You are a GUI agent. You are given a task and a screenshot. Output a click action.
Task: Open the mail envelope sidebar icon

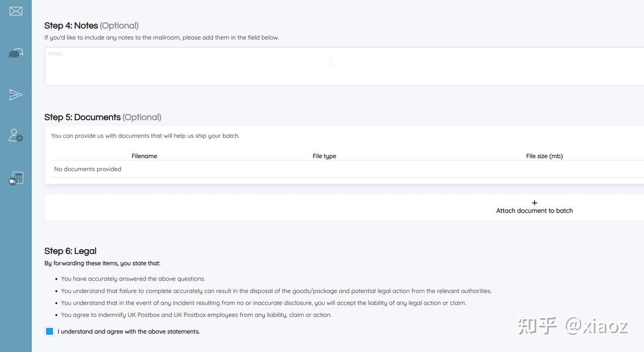pos(16,11)
